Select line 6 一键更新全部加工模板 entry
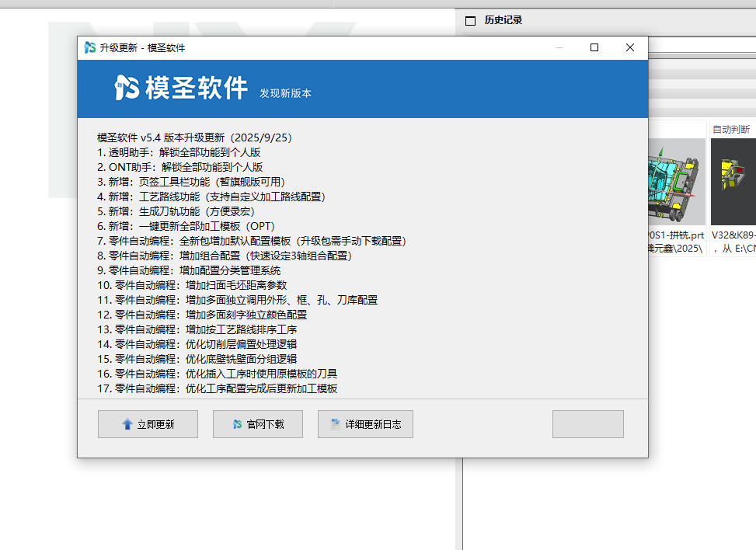The height and width of the screenshot is (550, 756). pos(186,227)
